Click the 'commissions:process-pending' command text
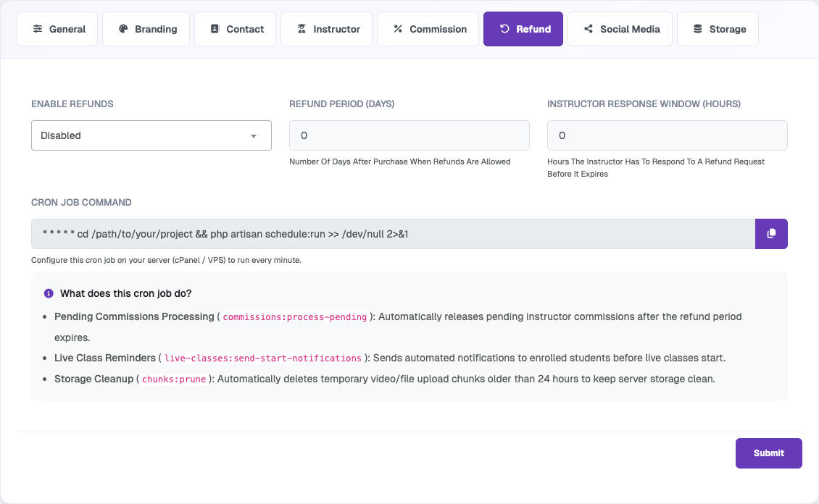This screenshot has width=819, height=504. click(294, 317)
